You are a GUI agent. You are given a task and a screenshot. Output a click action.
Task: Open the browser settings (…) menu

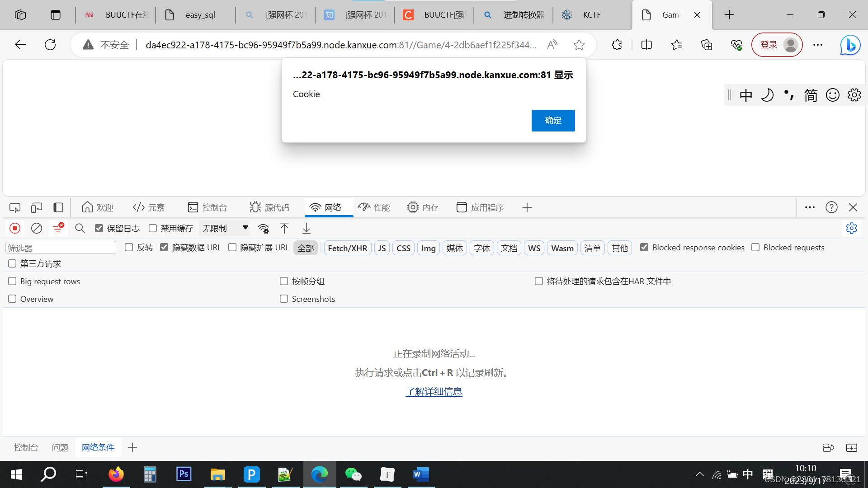(818, 45)
